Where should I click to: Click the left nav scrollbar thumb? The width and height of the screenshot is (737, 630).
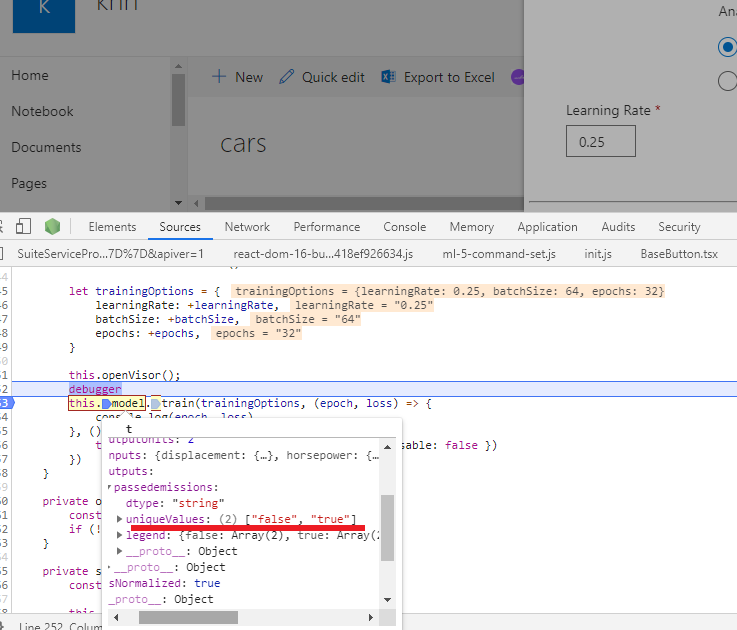(x=178, y=100)
